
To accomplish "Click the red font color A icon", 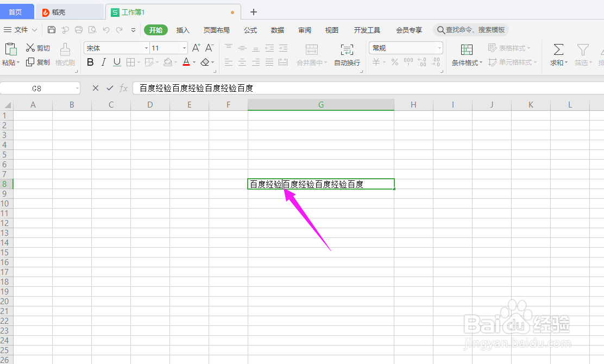I will point(186,62).
